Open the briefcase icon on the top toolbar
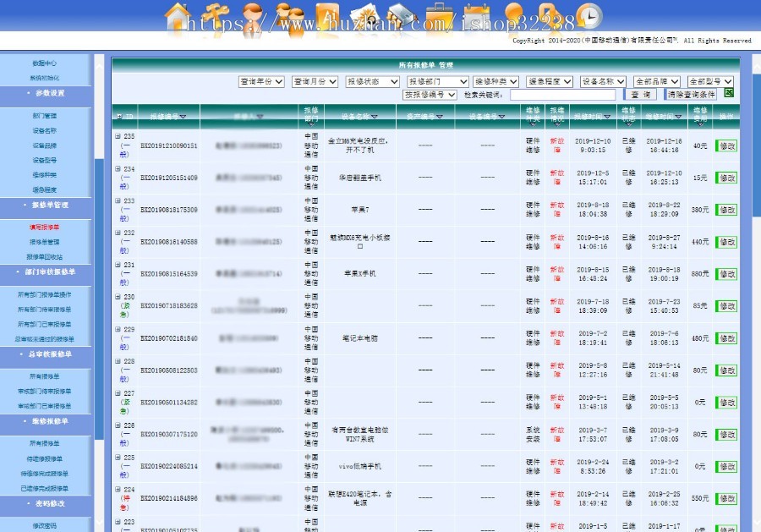This screenshot has width=761, height=532. pyautogui.click(x=438, y=15)
